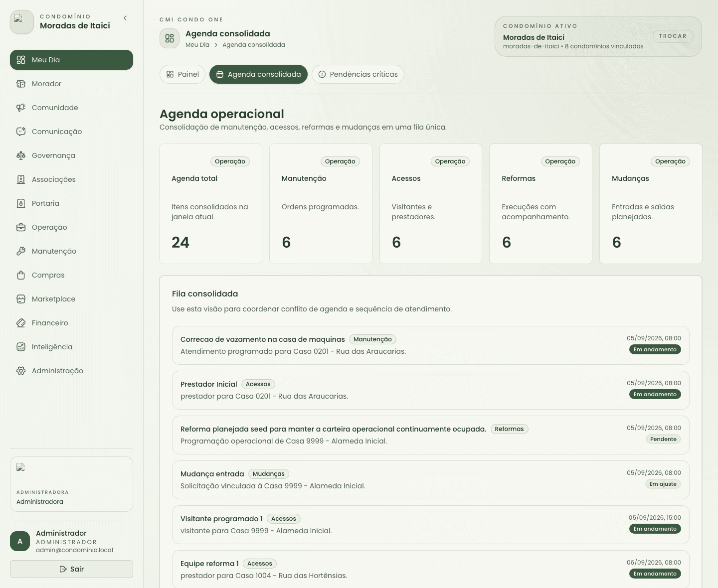Image resolution: width=718 pixels, height=588 pixels.
Task: Click the Sair logout button
Action: pos(71,569)
